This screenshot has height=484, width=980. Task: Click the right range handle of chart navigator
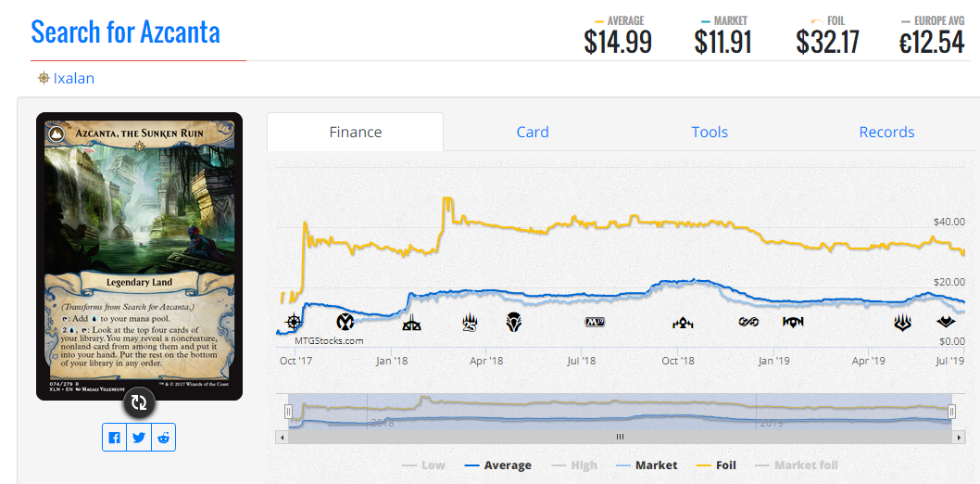tap(951, 411)
